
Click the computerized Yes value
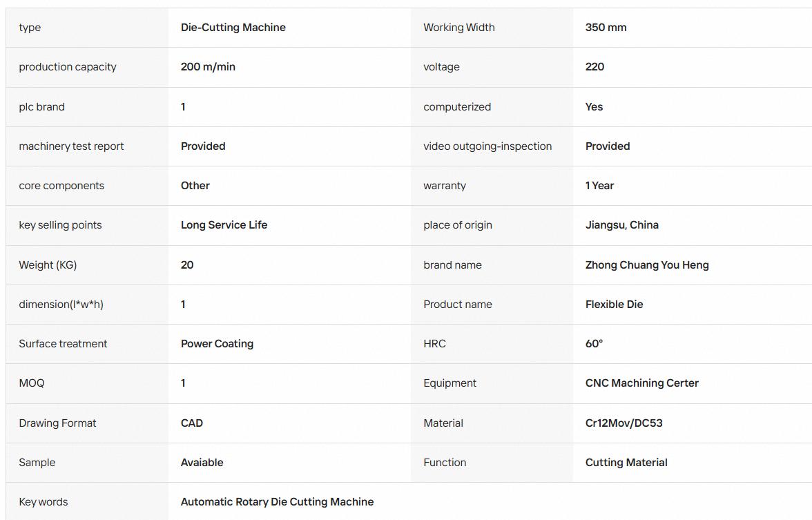pos(594,106)
